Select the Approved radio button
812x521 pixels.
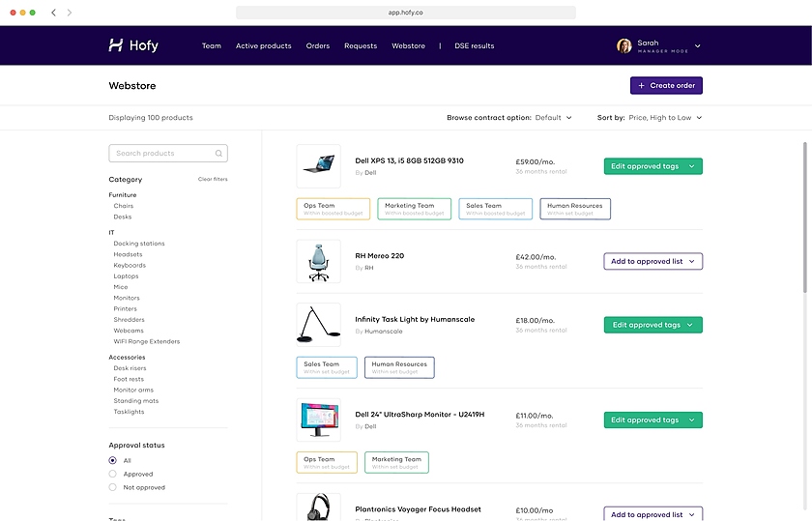pyautogui.click(x=113, y=475)
